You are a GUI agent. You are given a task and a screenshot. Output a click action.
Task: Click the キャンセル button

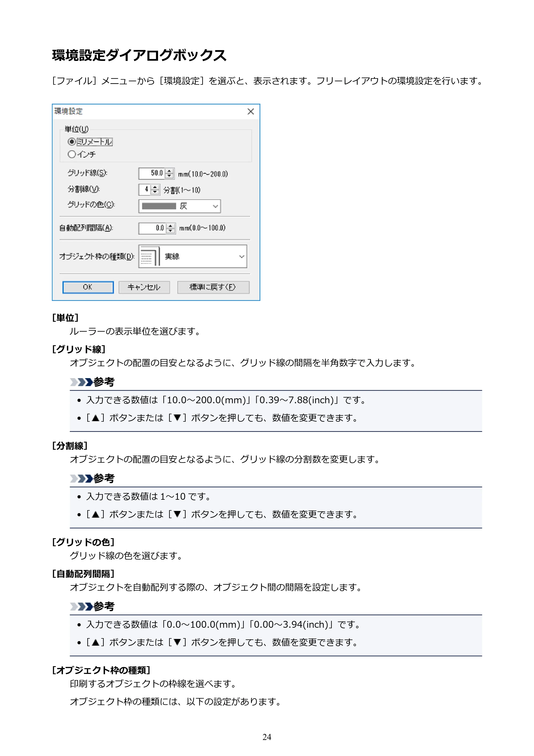point(144,287)
